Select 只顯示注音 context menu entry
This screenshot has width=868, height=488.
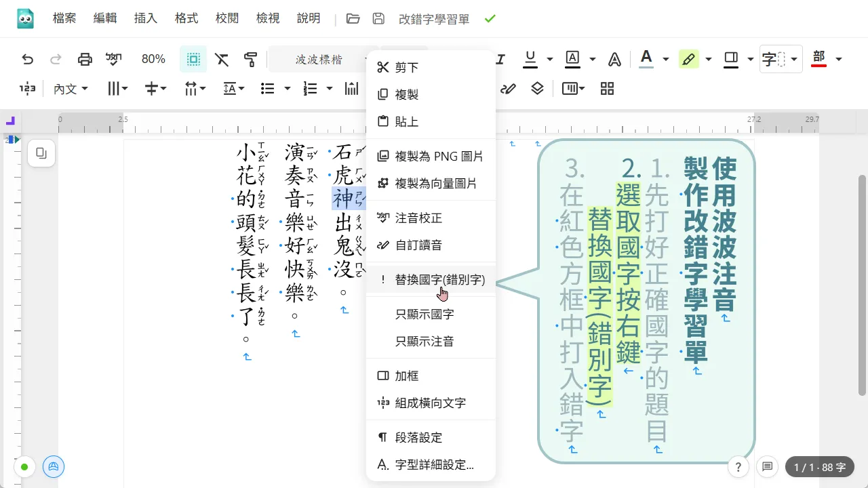click(x=431, y=342)
